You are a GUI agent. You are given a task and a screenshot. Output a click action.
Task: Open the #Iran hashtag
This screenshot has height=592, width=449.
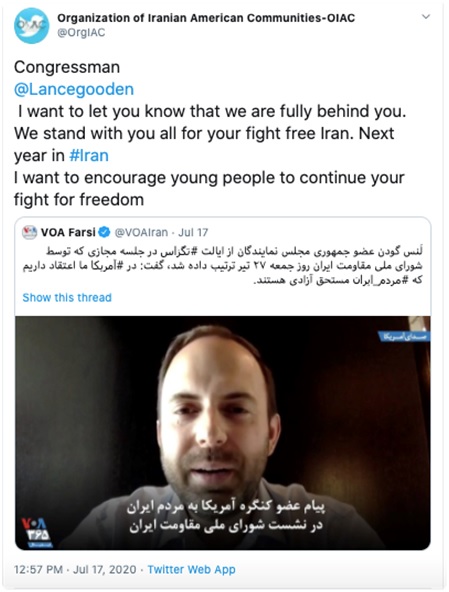pyautogui.click(x=89, y=156)
